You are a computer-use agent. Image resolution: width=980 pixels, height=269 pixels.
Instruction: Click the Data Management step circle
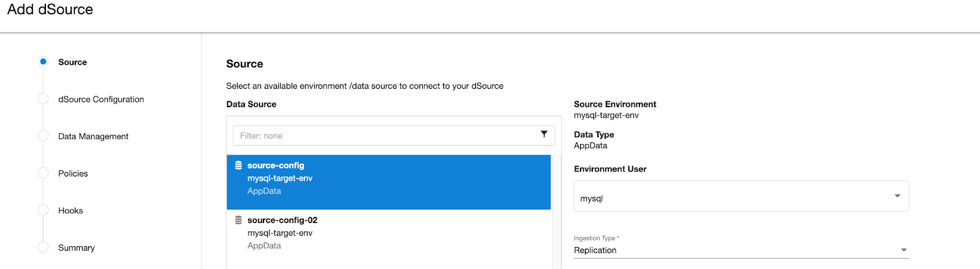coord(43,136)
